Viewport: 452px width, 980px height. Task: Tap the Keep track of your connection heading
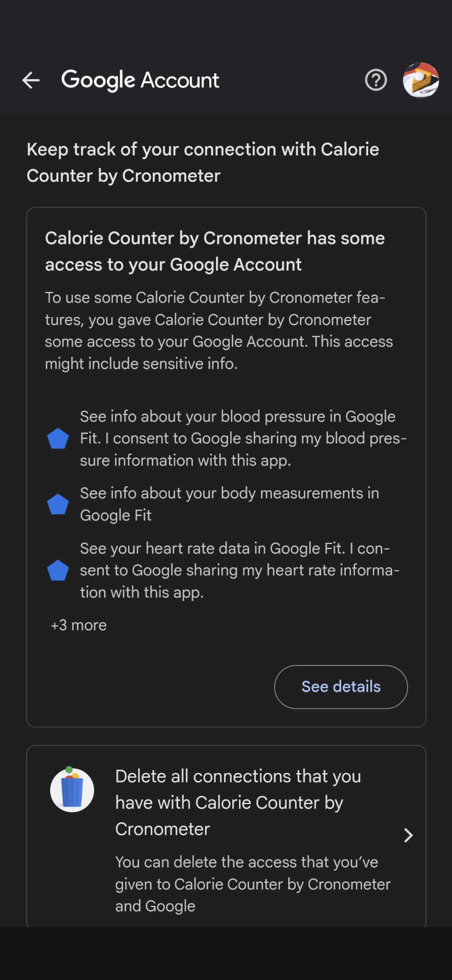[203, 162]
